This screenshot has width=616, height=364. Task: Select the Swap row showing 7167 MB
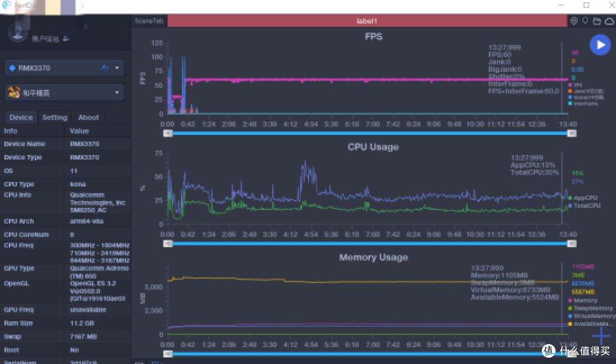click(x=65, y=337)
